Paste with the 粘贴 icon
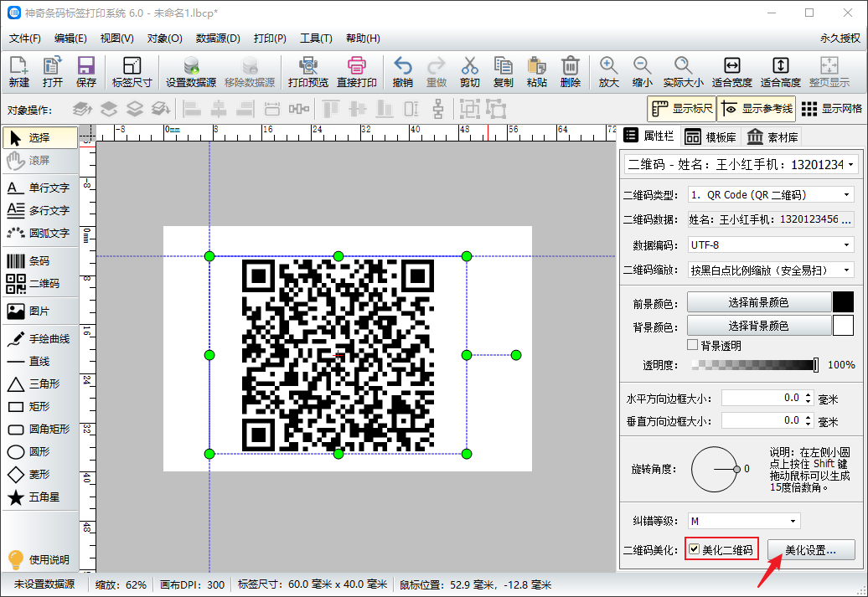Viewport: 868px width, 597px height. tap(536, 72)
